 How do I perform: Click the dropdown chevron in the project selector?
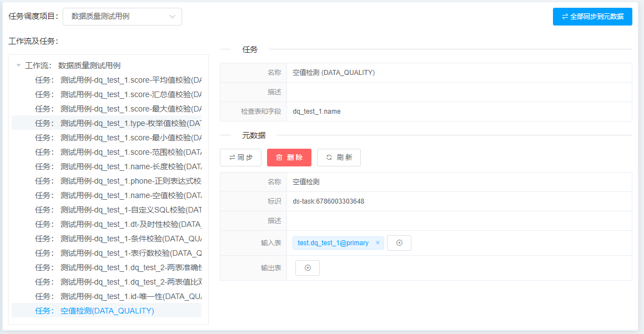[x=173, y=17]
